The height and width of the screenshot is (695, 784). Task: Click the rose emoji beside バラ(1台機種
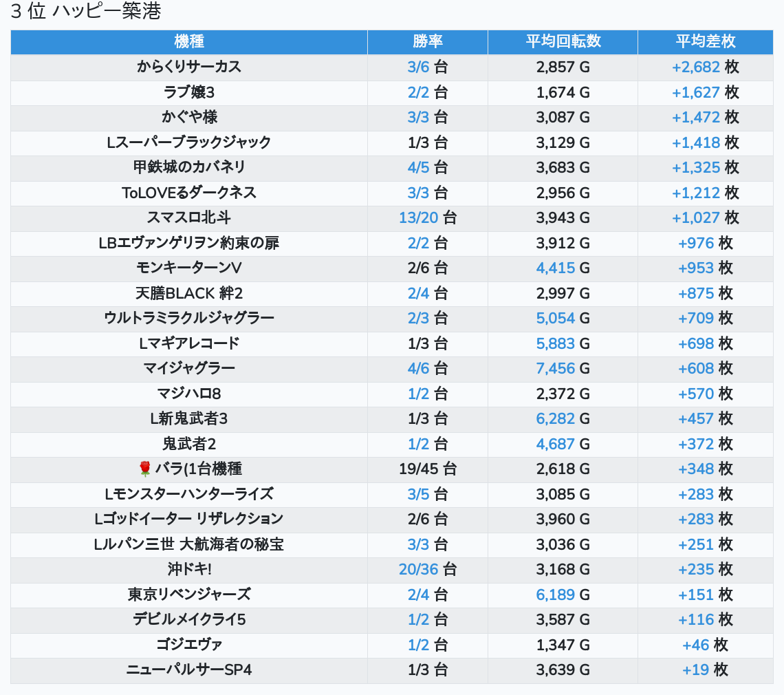pyautogui.click(x=144, y=469)
